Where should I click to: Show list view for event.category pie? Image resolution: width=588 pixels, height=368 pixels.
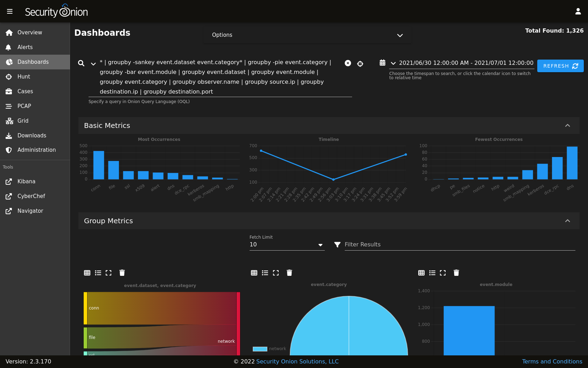pyautogui.click(x=265, y=273)
